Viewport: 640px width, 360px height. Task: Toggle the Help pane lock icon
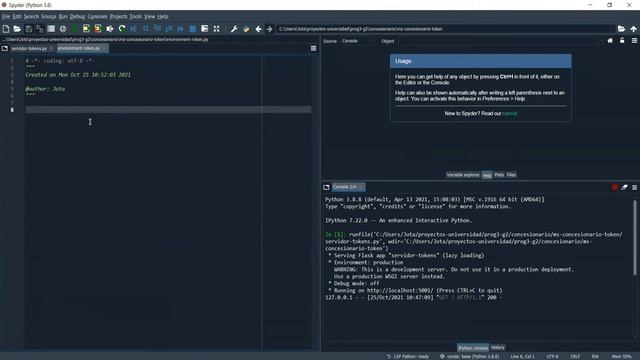[x=622, y=41]
